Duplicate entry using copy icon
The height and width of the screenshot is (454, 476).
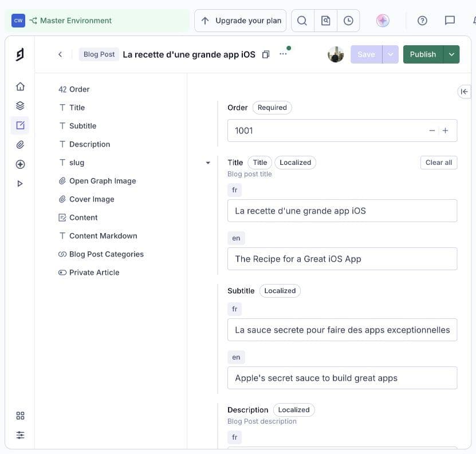[266, 54]
